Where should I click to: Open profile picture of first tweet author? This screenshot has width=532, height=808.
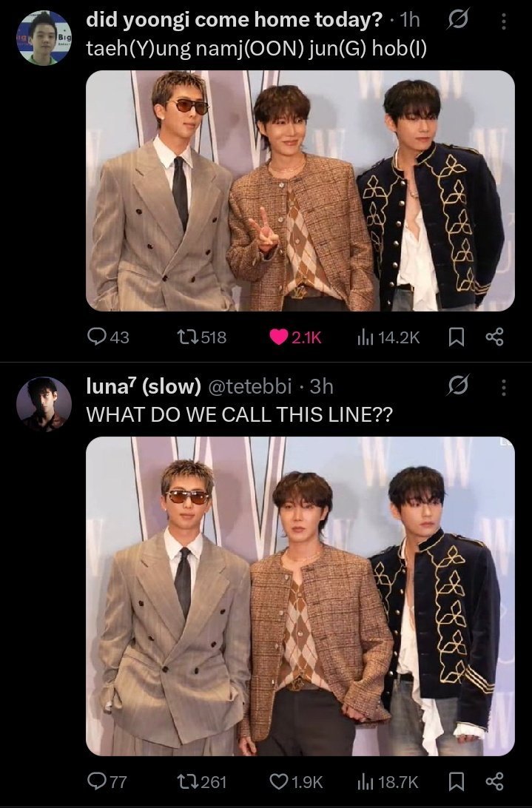click(x=44, y=38)
